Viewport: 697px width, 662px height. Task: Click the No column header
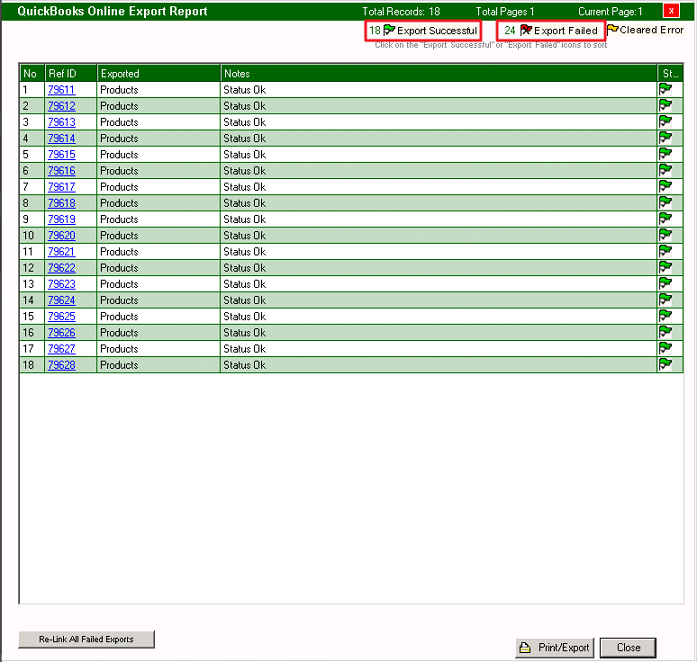(x=32, y=73)
